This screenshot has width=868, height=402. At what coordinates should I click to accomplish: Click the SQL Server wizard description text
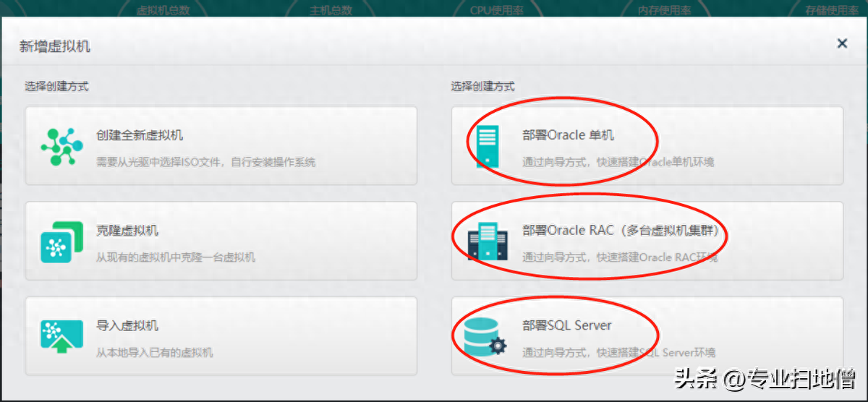point(618,353)
